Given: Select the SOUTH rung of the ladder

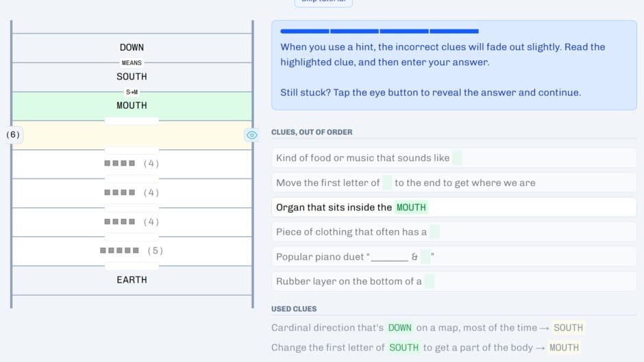Looking at the screenshot, I should [x=132, y=77].
